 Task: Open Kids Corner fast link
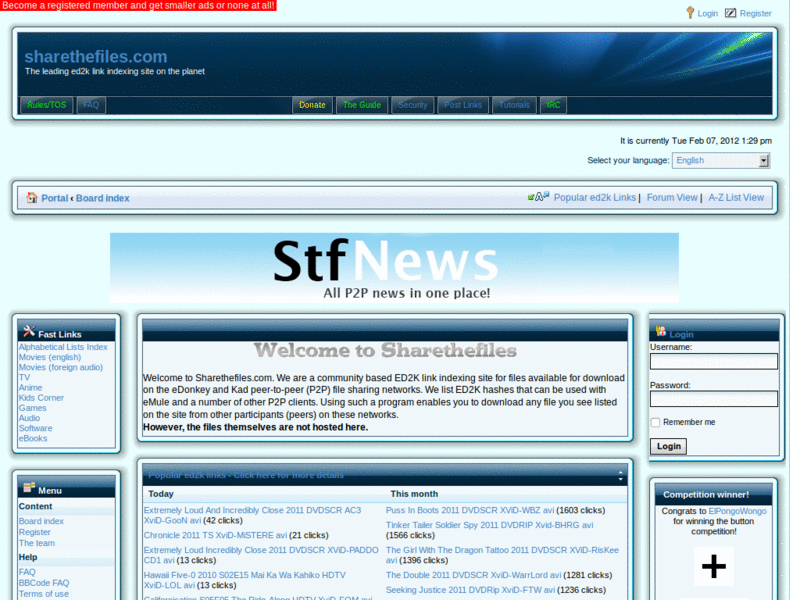point(41,398)
